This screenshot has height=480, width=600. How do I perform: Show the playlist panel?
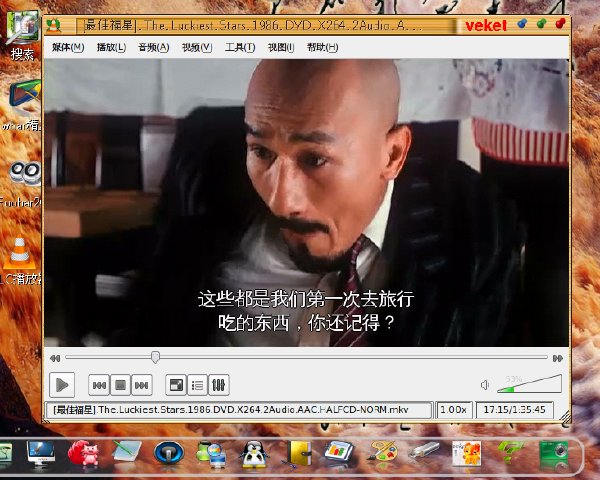click(197, 385)
